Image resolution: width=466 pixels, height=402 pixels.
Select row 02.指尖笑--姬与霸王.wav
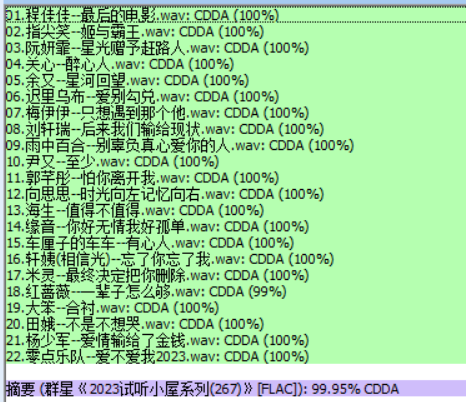236,32
